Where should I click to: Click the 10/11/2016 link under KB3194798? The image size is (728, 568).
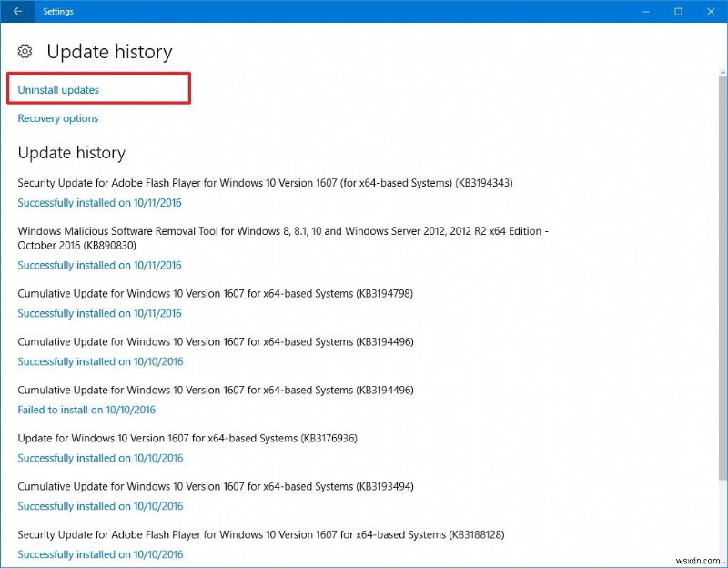(100, 313)
